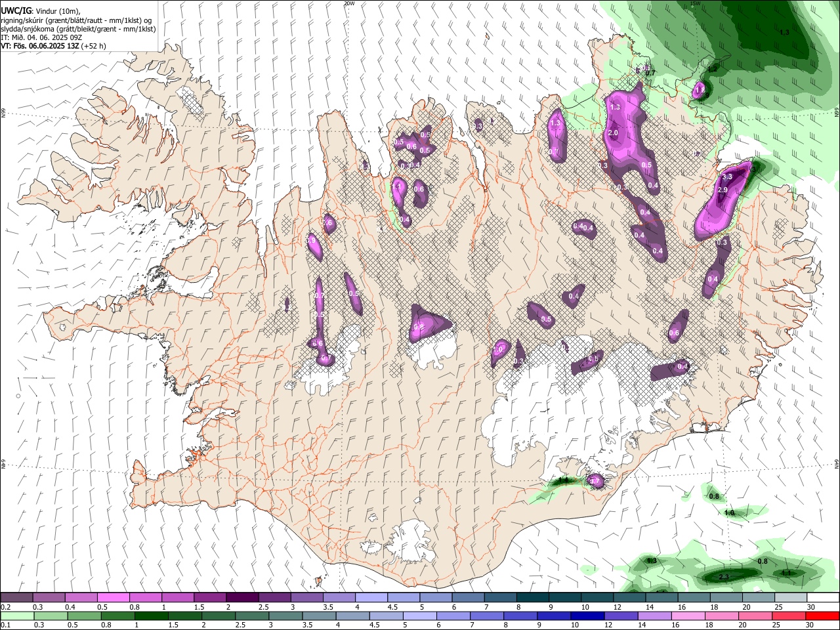Click the 'VT: Fös. 06.06.2025 13Z (+52 h)' line
The width and height of the screenshot is (840, 630).
click(x=53, y=46)
